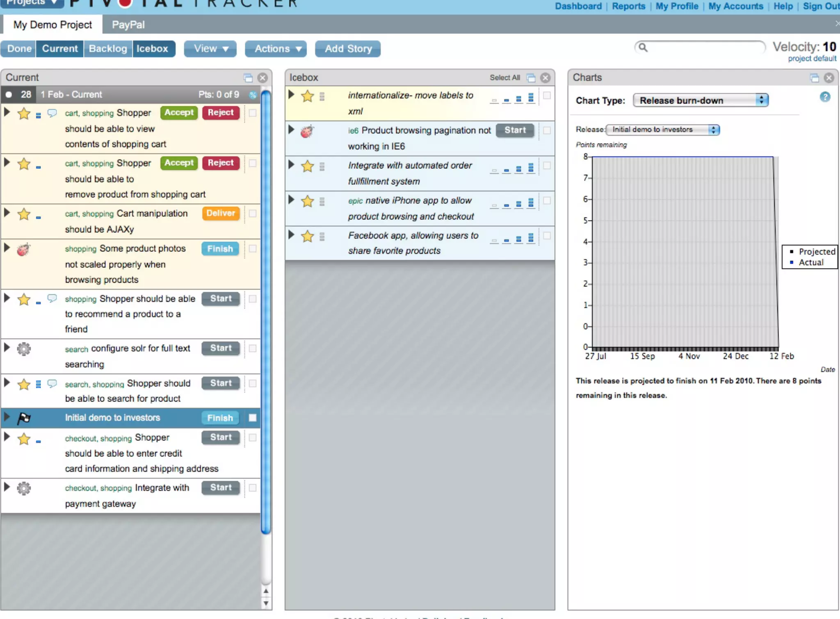Toggle checkbox on Initial demo to investors row

[253, 418]
